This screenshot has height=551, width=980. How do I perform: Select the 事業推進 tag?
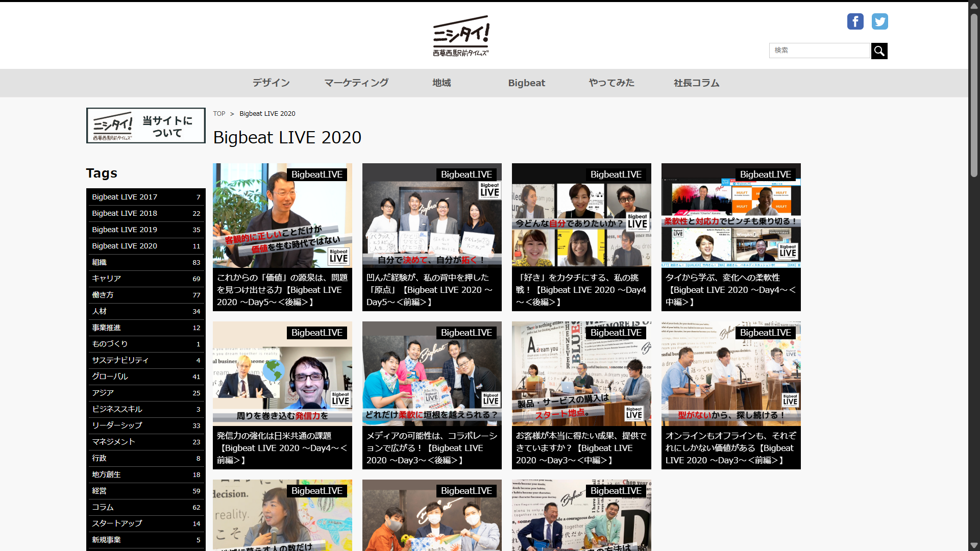tap(146, 328)
